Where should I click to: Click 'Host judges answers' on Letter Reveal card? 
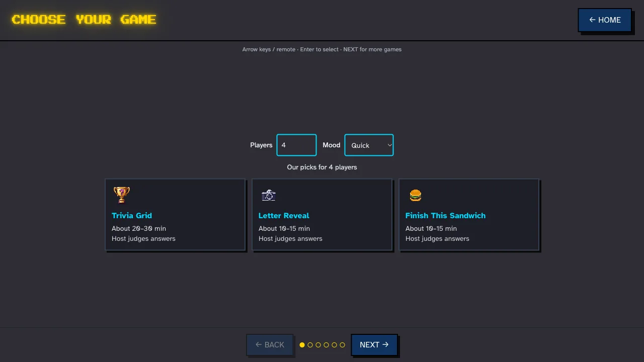[x=290, y=238]
